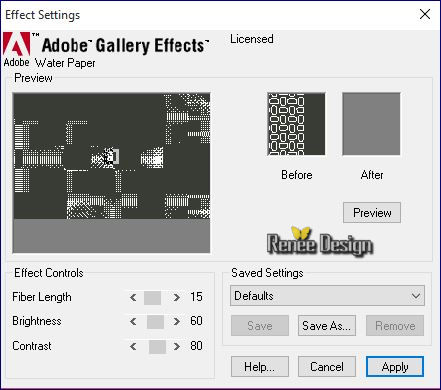The width and height of the screenshot is (441, 390).
Task: Click the Fiber Length increase arrow
Action: pyautogui.click(x=177, y=297)
